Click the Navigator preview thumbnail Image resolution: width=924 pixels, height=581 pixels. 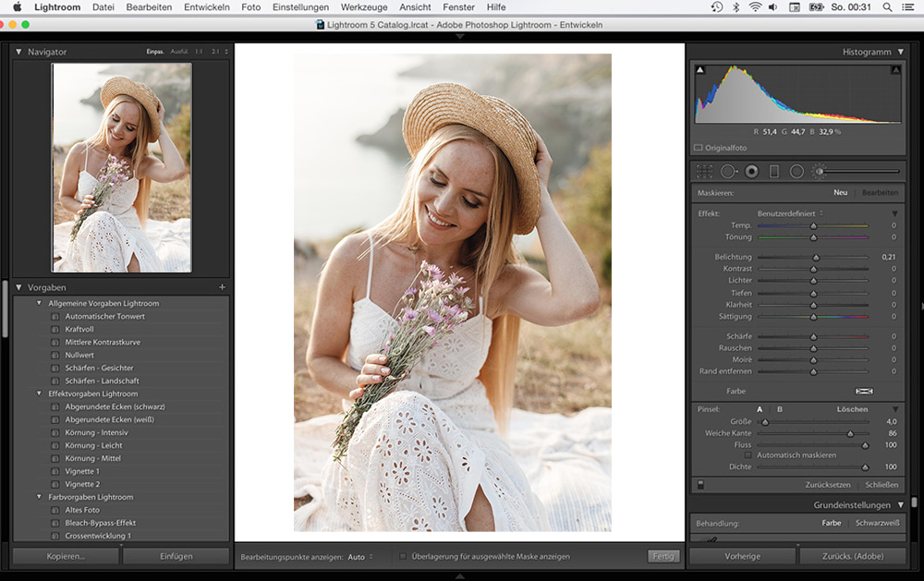pyautogui.click(x=121, y=168)
